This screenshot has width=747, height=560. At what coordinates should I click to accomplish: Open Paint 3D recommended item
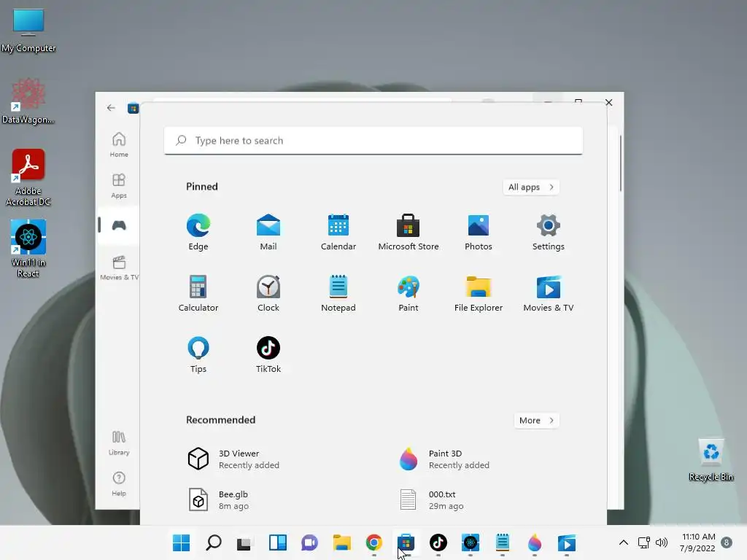[444, 459]
